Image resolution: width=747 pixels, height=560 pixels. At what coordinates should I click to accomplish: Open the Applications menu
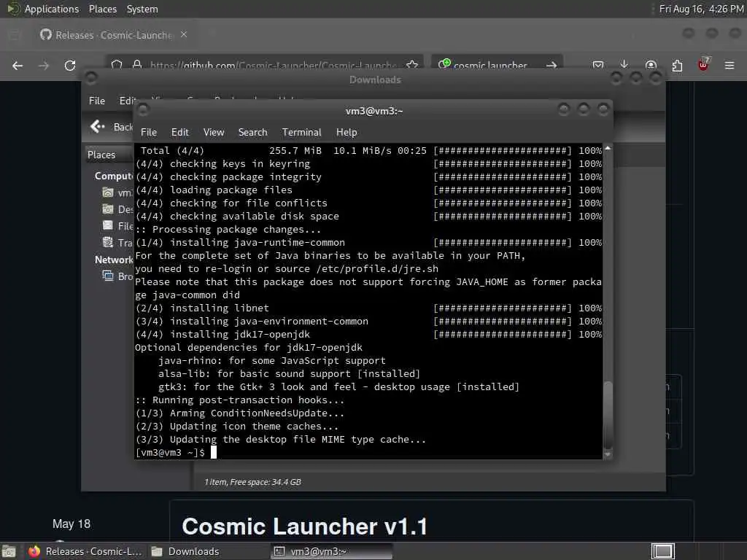point(52,9)
